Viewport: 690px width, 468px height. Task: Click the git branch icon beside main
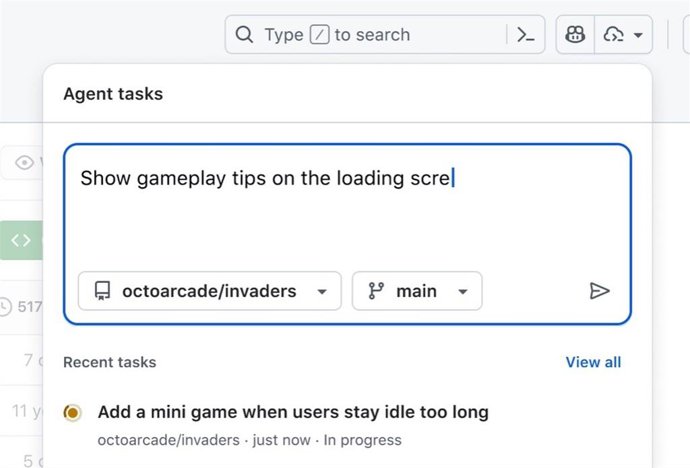click(x=376, y=291)
